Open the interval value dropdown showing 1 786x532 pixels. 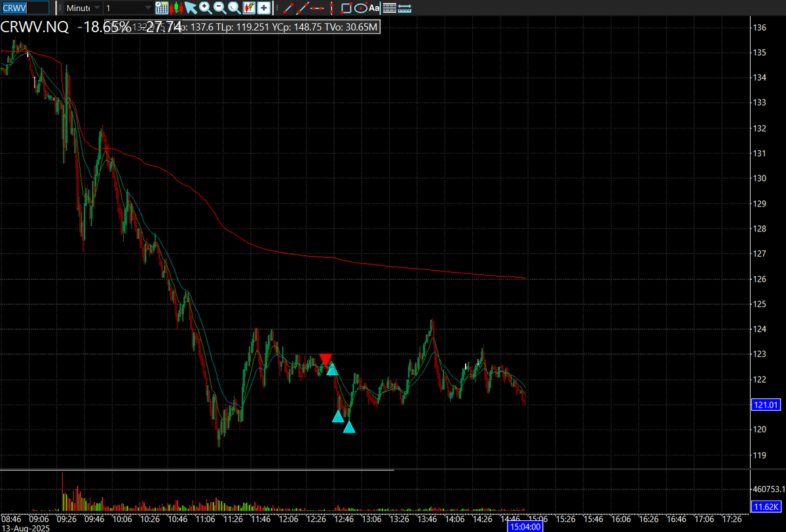[128, 8]
